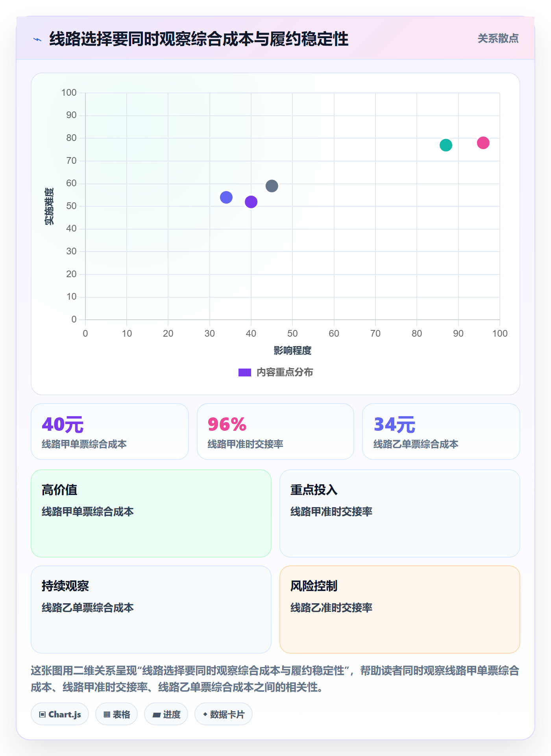Viewport: 551px width, 756px height.
Task: Click the Chart.js tag icon
Action: (x=43, y=715)
